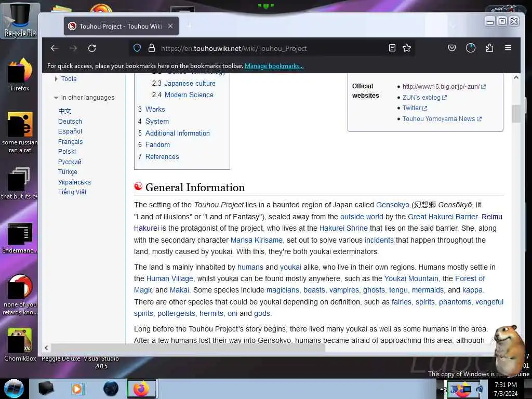The height and width of the screenshot is (399, 532).
Task: Bookmark this page with the star icon
Action: pyautogui.click(x=407, y=48)
